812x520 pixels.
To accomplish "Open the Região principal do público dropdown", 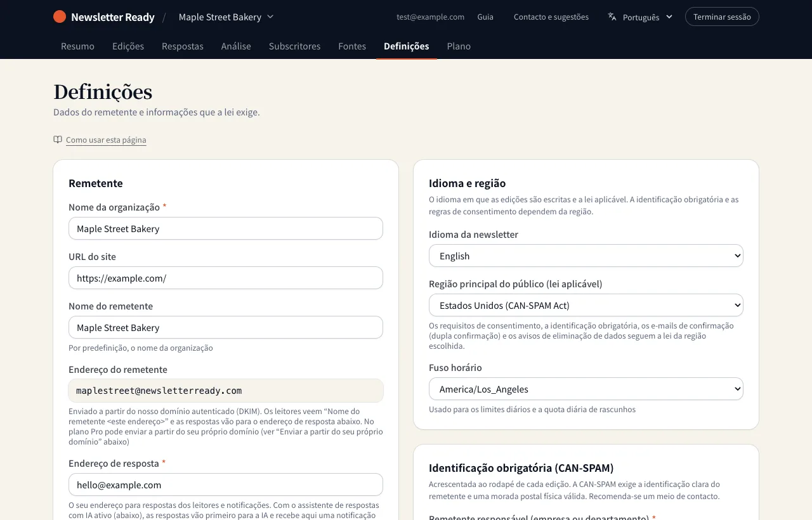I will tap(586, 305).
